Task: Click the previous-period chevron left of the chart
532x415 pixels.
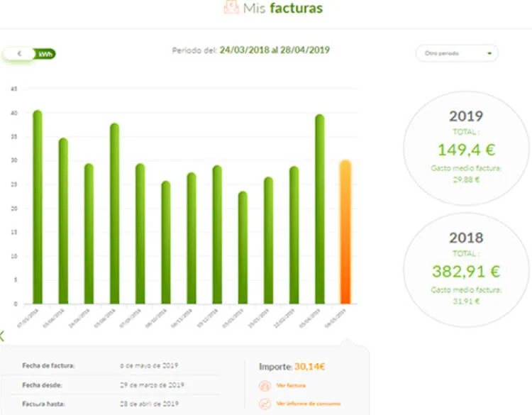Action: pyautogui.click(x=2, y=336)
